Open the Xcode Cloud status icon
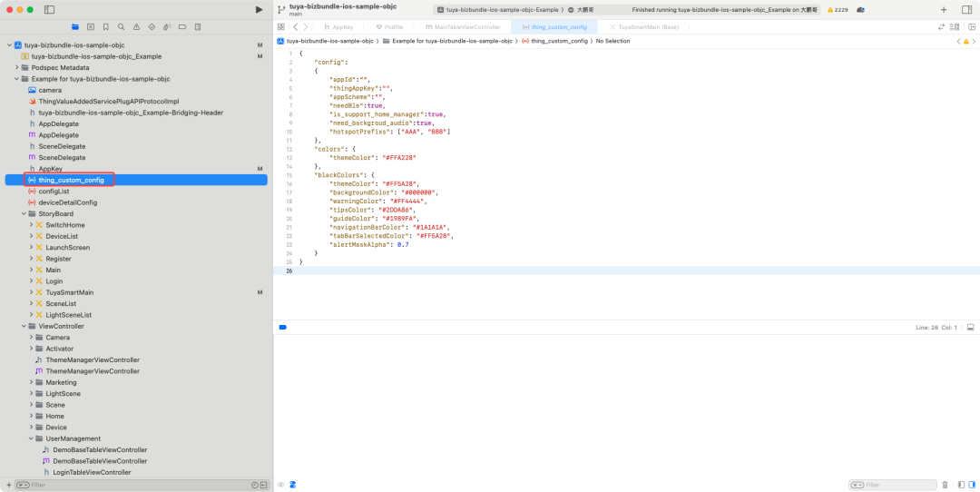 [x=860, y=10]
